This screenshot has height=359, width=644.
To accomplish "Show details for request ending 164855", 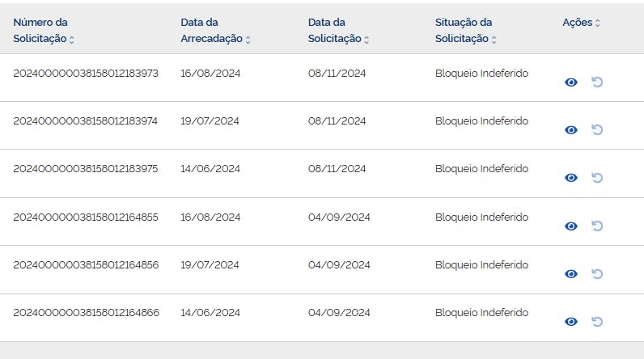I will pos(571,226).
